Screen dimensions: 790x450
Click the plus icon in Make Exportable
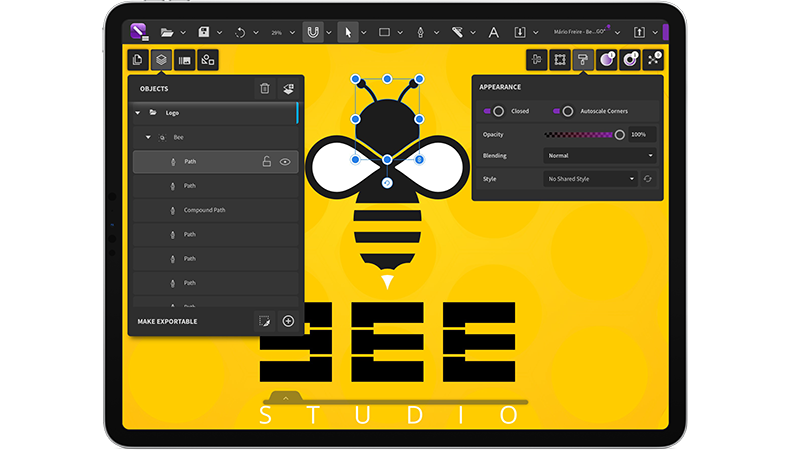(288, 321)
